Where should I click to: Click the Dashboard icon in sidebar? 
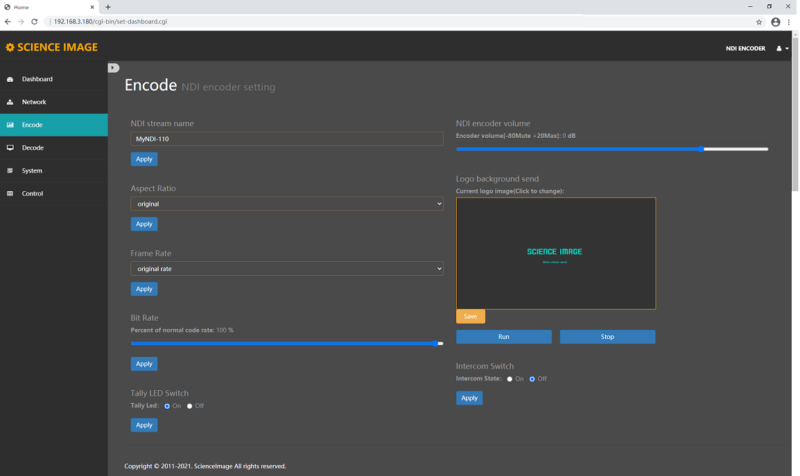tap(10, 79)
